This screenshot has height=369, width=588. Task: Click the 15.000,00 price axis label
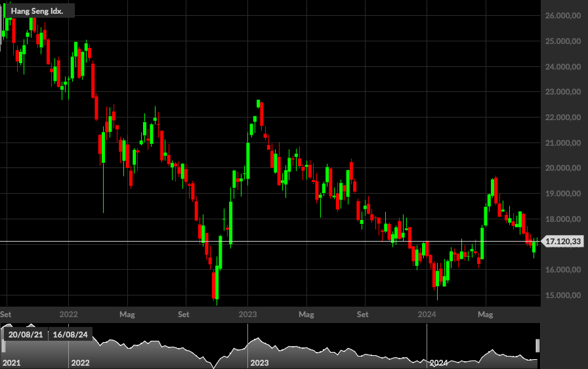point(563,295)
